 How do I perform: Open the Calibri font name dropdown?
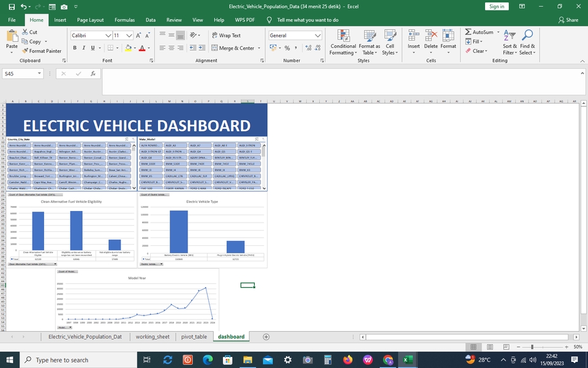(x=108, y=36)
